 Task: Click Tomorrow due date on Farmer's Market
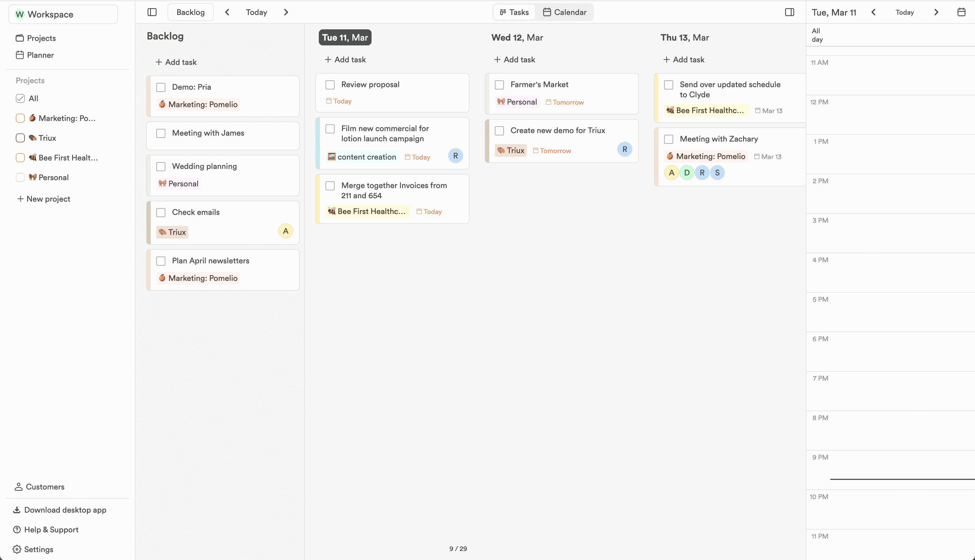point(565,102)
